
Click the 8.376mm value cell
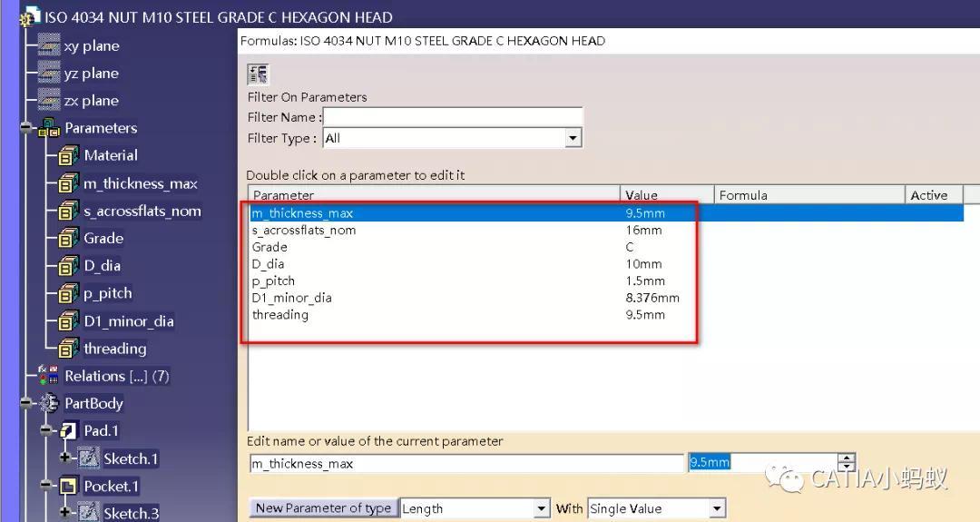[x=652, y=298]
